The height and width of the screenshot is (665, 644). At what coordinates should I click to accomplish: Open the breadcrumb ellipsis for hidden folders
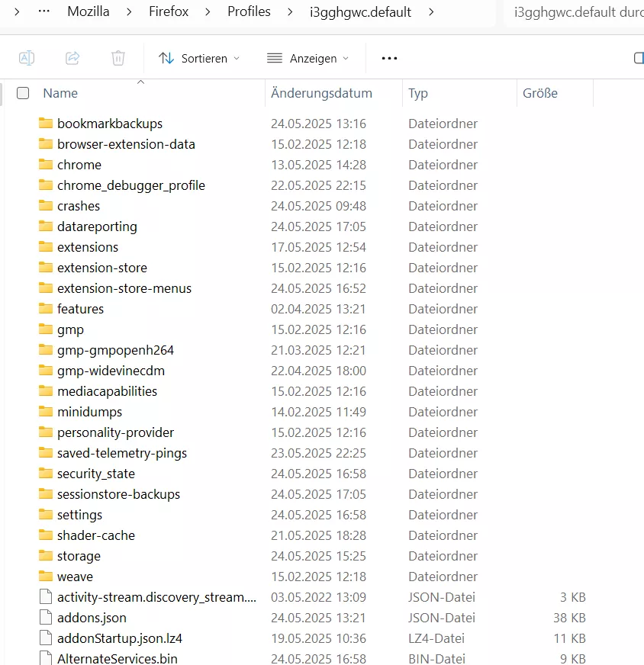[x=44, y=11]
